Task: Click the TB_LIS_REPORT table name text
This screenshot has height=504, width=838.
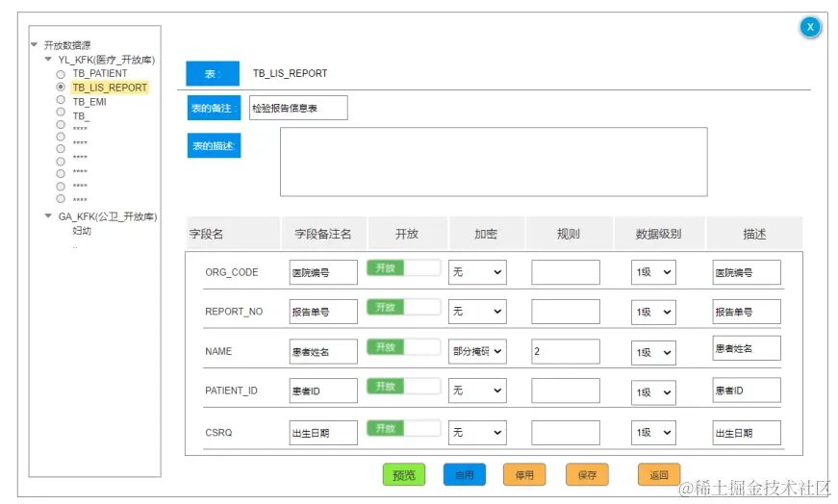Action: (291, 73)
